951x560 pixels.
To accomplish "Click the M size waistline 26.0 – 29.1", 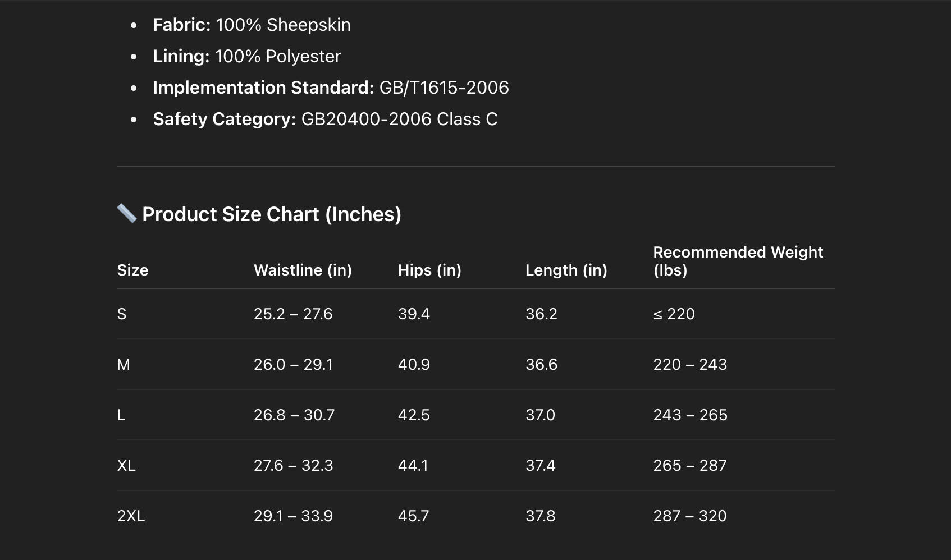I will coord(293,365).
